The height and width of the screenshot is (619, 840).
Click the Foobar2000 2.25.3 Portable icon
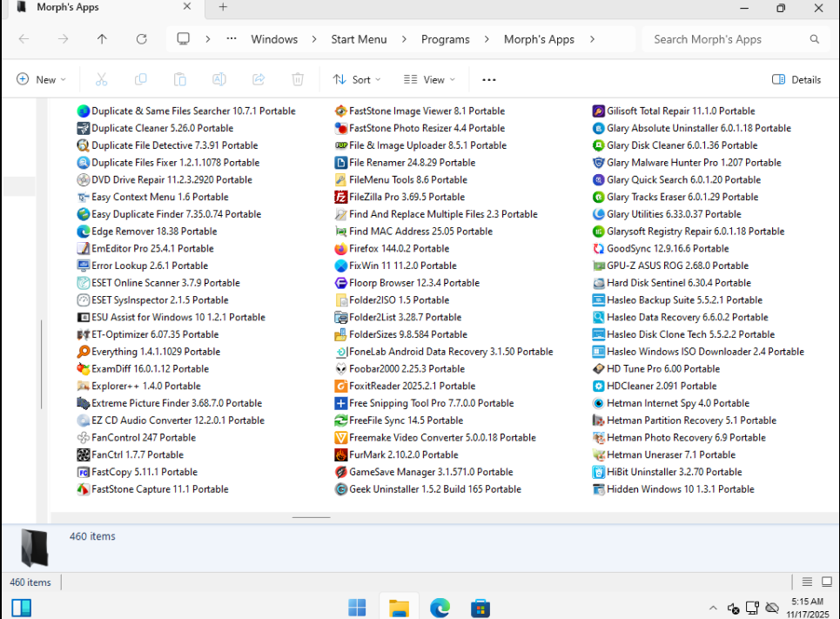[341, 368]
